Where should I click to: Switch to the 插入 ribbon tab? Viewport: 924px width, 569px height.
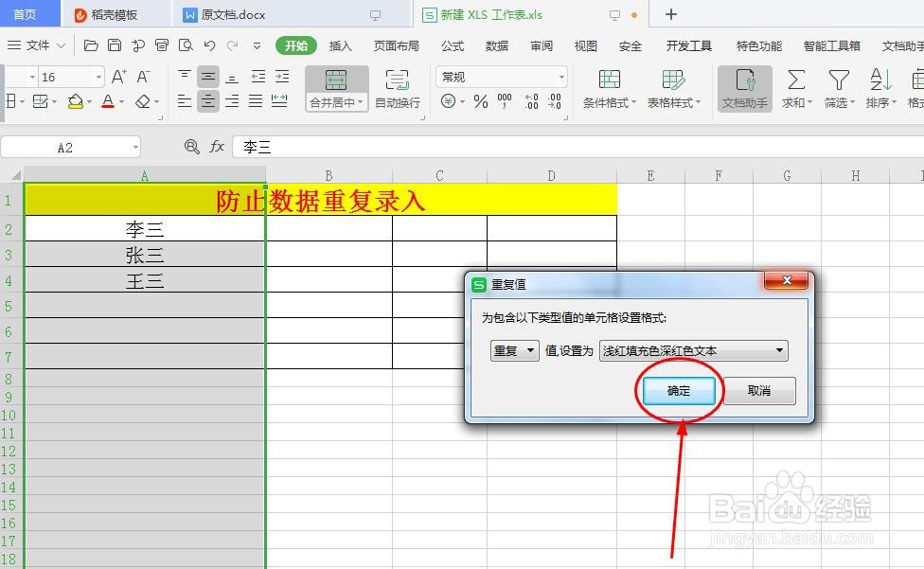[x=341, y=44]
